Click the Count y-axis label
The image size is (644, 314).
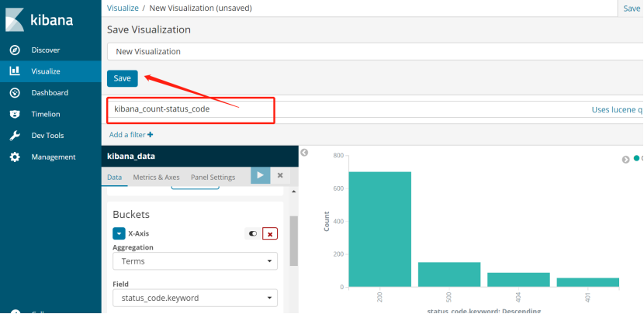click(327, 221)
